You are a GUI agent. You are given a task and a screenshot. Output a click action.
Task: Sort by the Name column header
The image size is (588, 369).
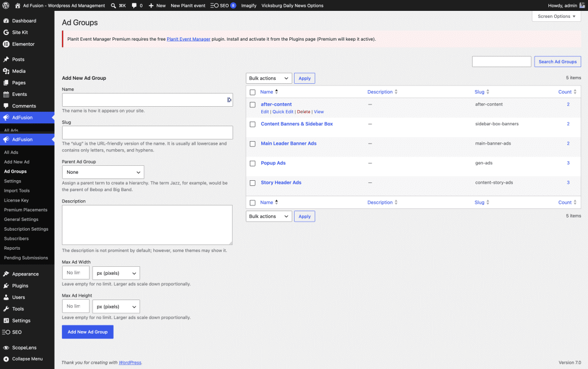(x=269, y=92)
